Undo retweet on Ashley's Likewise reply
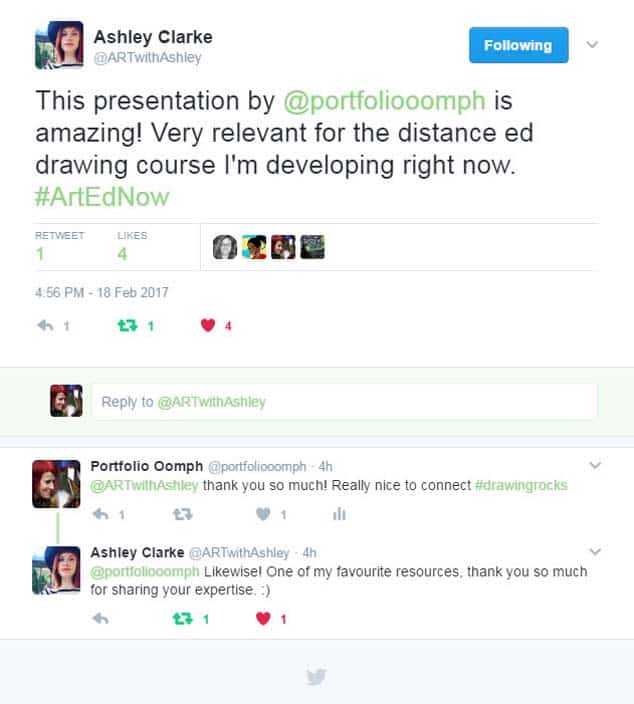This screenshot has height=704, width=634. pyautogui.click(x=183, y=619)
